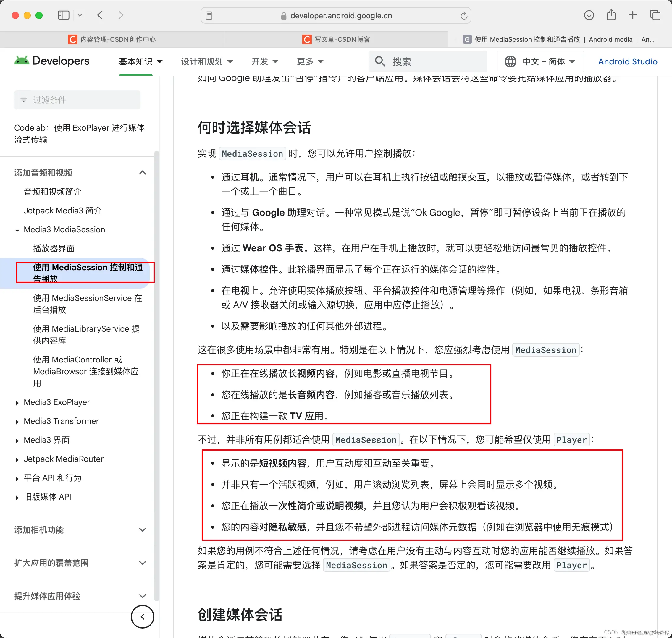
Task: Click the reader view icon in address bar
Action: (209, 15)
